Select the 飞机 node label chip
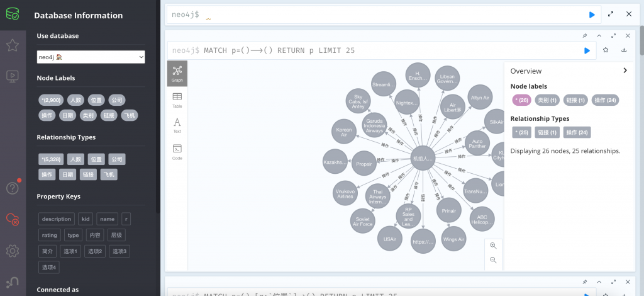This screenshot has height=296, width=644. [130, 115]
